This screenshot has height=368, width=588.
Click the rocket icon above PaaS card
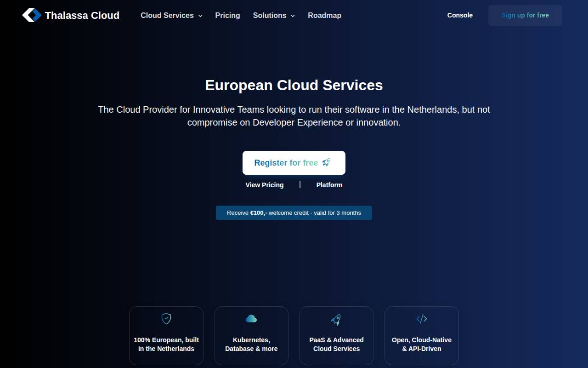[336, 319]
